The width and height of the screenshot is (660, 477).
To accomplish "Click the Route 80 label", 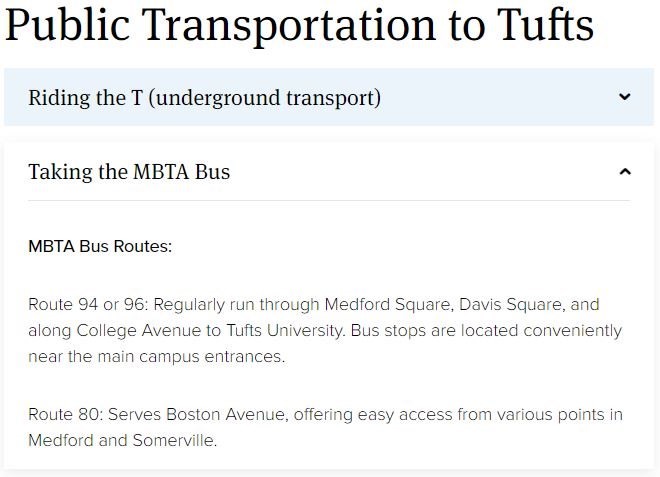I will pyautogui.click(x=64, y=414).
